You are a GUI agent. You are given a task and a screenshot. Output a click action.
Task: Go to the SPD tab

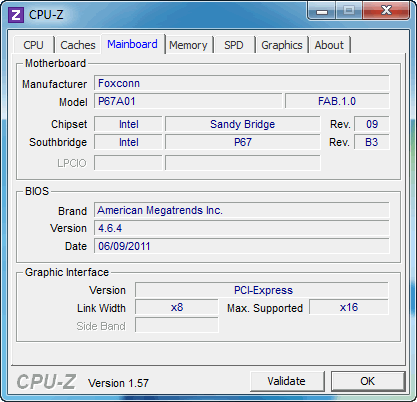pyautogui.click(x=234, y=45)
